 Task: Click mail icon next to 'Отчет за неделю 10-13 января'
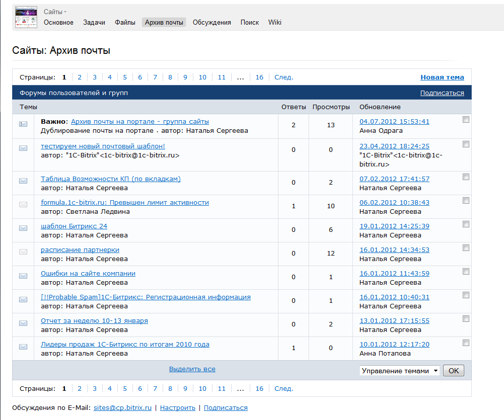(x=23, y=323)
